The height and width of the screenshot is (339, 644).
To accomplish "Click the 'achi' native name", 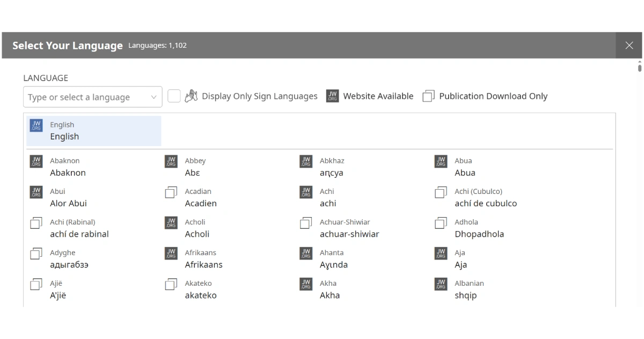I will pyautogui.click(x=328, y=204).
